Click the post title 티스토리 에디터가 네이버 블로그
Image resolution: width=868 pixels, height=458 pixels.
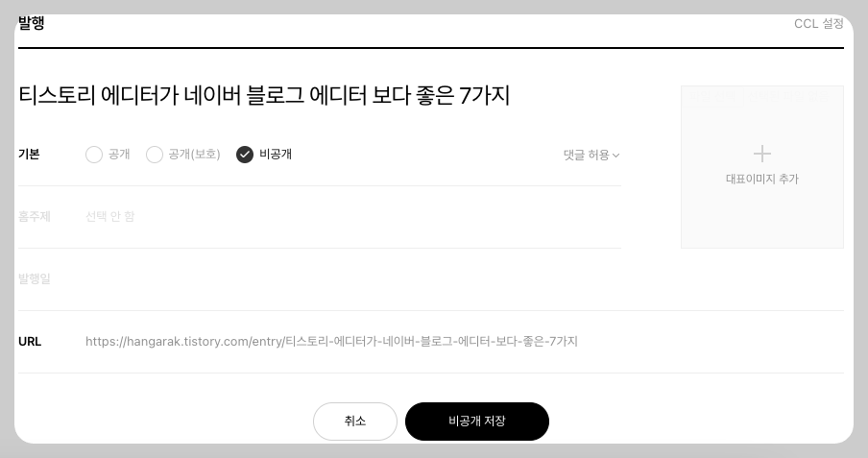(264, 95)
